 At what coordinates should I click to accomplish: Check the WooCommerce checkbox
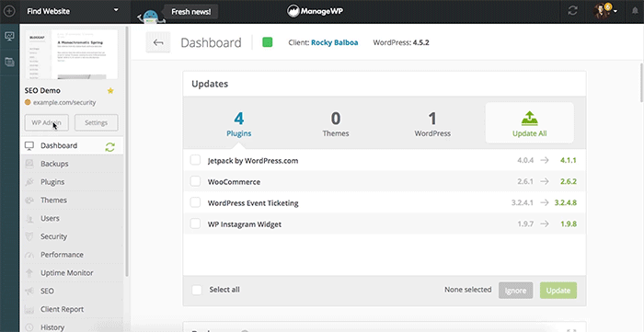point(195,181)
